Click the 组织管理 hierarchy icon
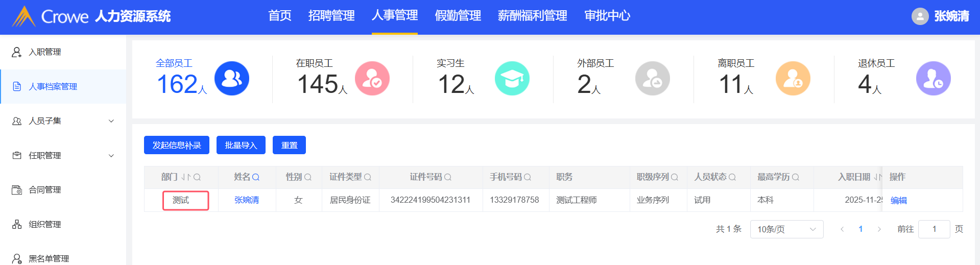The height and width of the screenshot is (265, 980). click(17, 224)
